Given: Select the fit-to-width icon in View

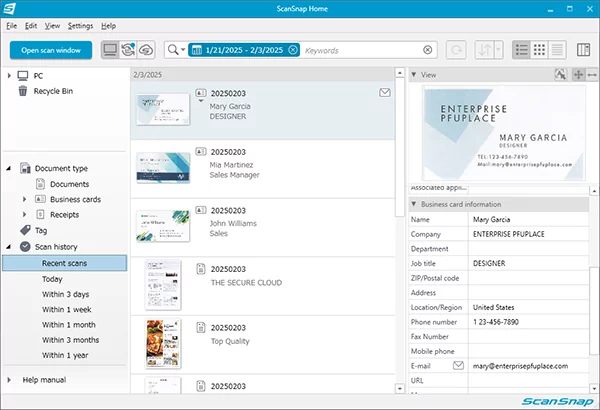Looking at the screenshot, I should 592,75.
